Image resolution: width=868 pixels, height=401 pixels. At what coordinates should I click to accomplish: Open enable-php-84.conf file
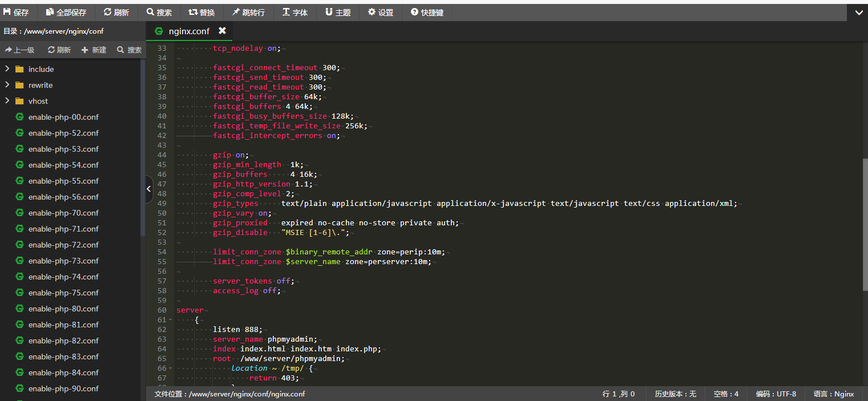pyautogui.click(x=63, y=372)
